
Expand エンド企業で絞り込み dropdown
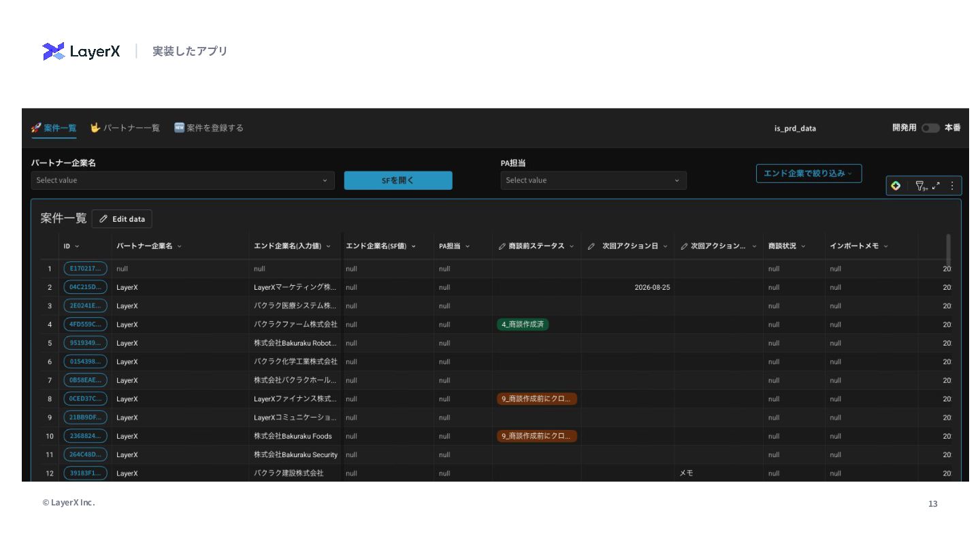[808, 173]
